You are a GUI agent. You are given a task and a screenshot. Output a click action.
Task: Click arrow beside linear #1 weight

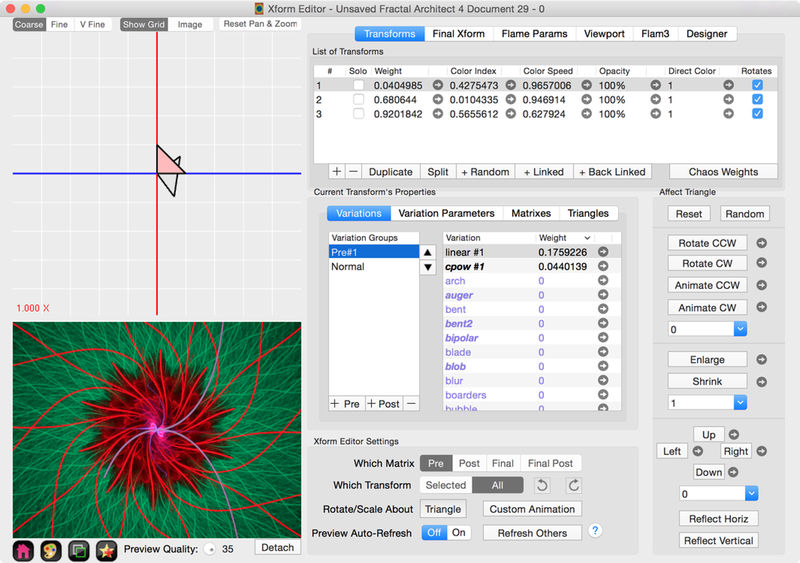pyautogui.click(x=603, y=252)
